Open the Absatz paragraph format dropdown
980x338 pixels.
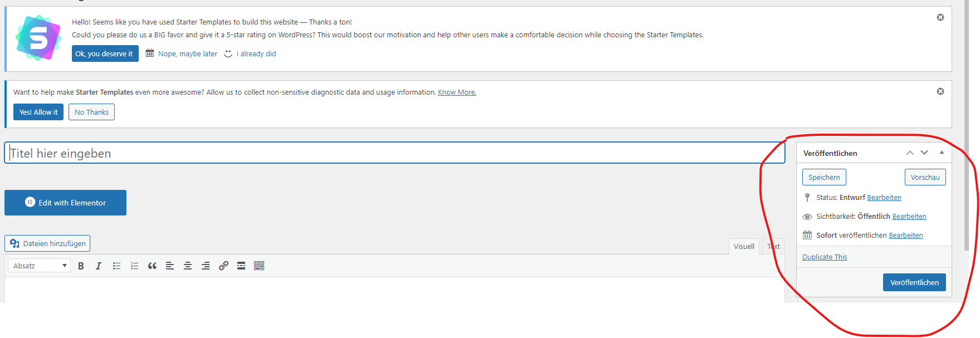click(x=39, y=266)
